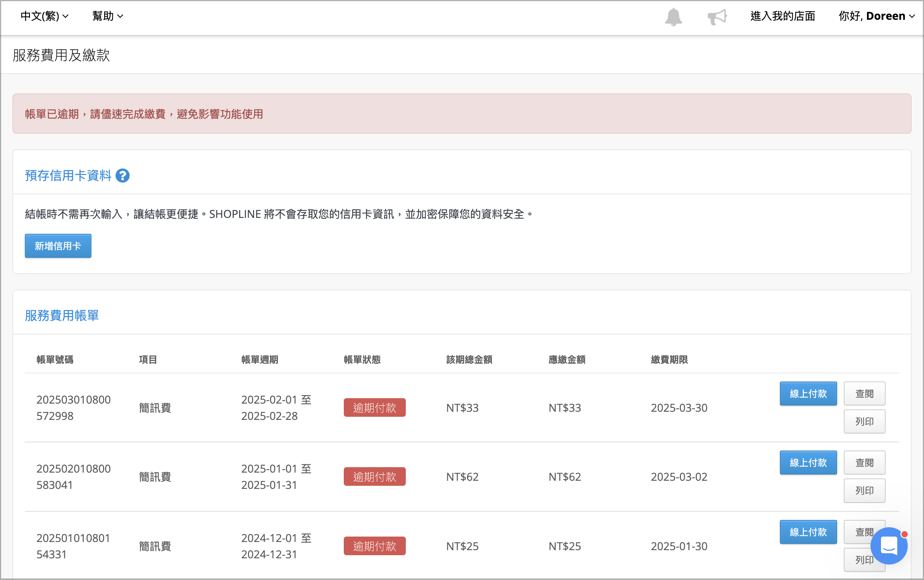Click 線上付款 for bill 202503010800572998
The width and height of the screenshot is (924, 580).
(x=808, y=394)
